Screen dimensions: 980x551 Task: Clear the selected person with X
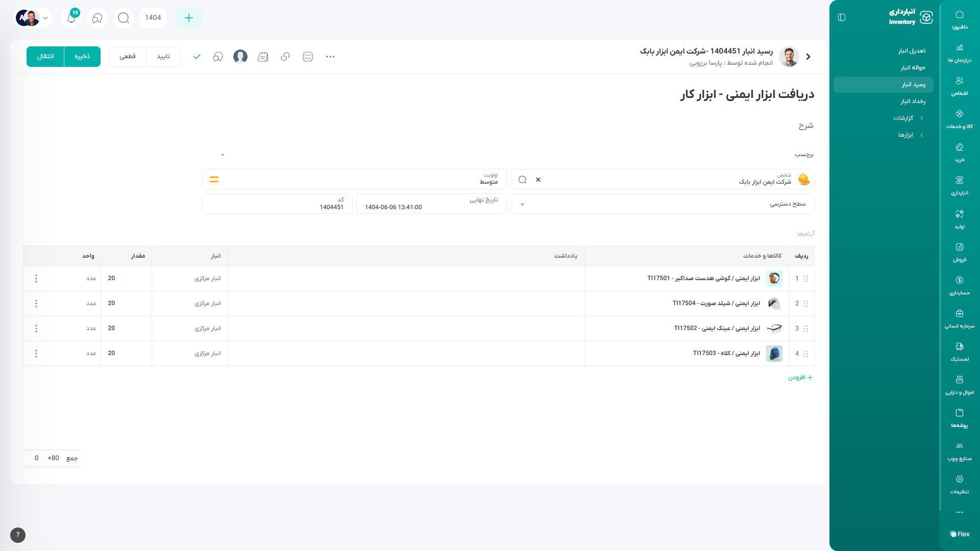tap(538, 180)
